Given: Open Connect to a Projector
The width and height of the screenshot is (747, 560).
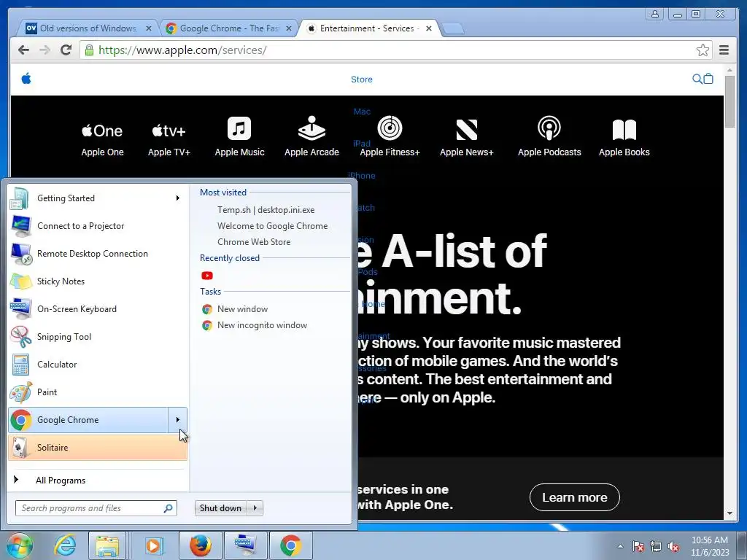Looking at the screenshot, I should pyautogui.click(x=98, y=226).
